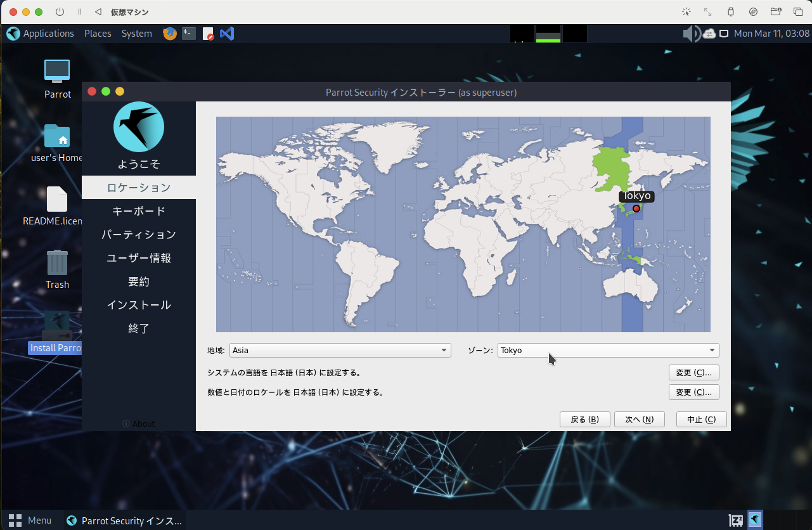Click the 次へ (N) next button
The image size is (812, 530).
(639, 420)
